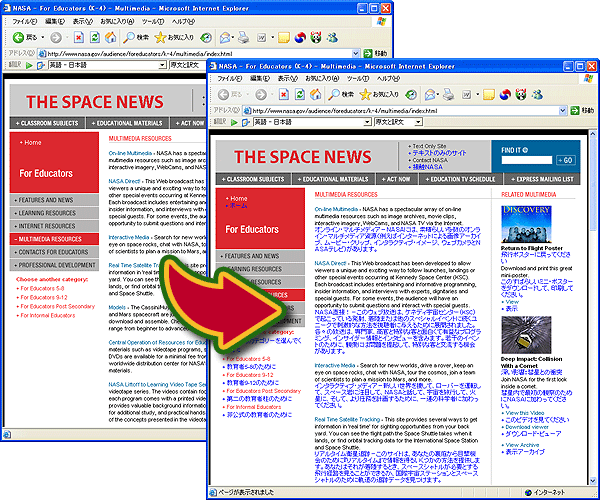Viewport: 600px width, 500px height.
Task: Open ヘルプ(H) menu in the front window
Action: [388, 78]
